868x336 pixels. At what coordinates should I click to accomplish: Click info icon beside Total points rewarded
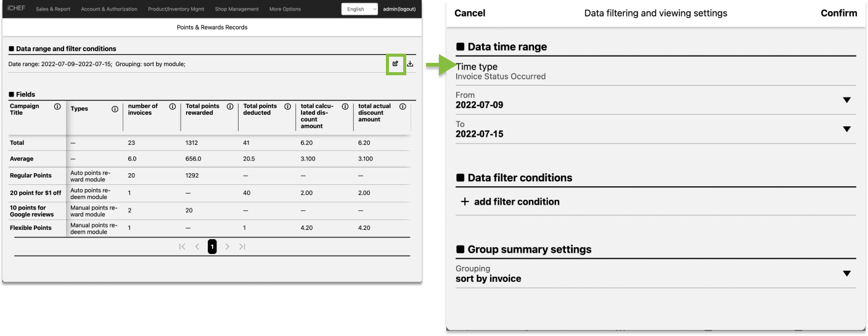(x=230, y=107)
